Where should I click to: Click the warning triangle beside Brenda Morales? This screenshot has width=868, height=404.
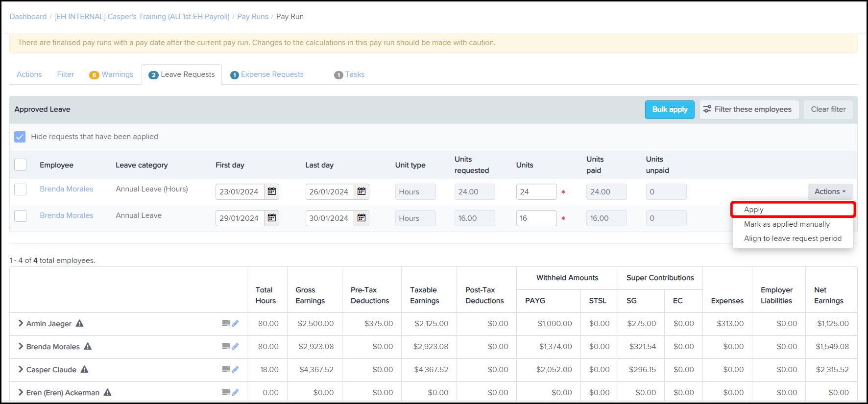[x=88, y=346]
